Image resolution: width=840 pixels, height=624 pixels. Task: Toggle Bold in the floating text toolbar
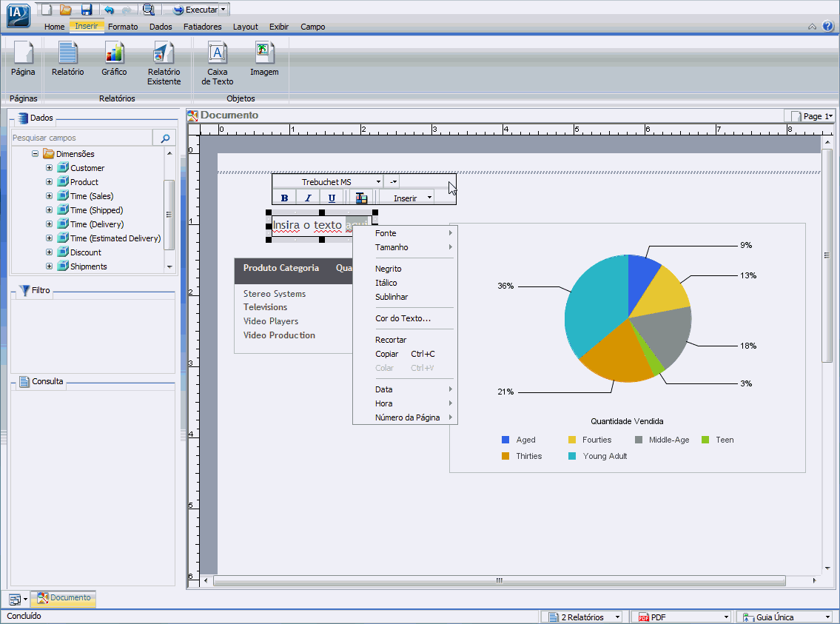click(x=284, y=198)
